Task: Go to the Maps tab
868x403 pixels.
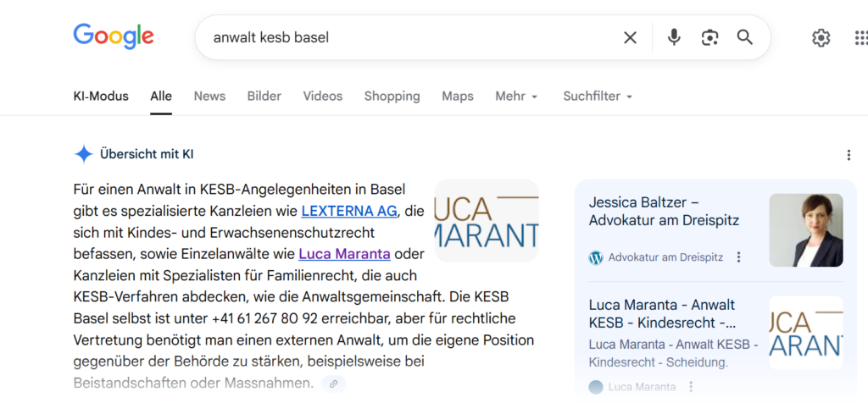Action: pyautogui.click(x=457, y=97)
